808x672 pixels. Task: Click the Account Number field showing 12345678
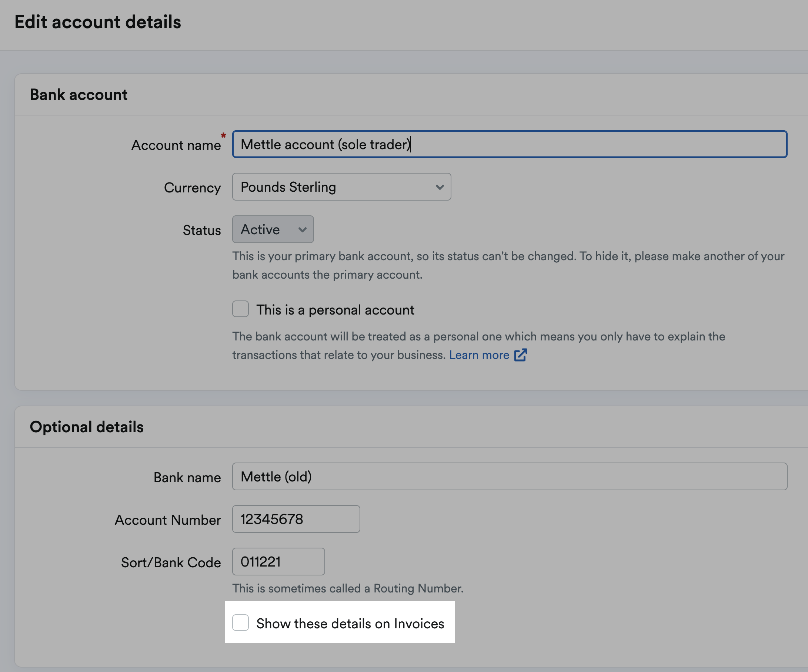[x=296, y=520]
